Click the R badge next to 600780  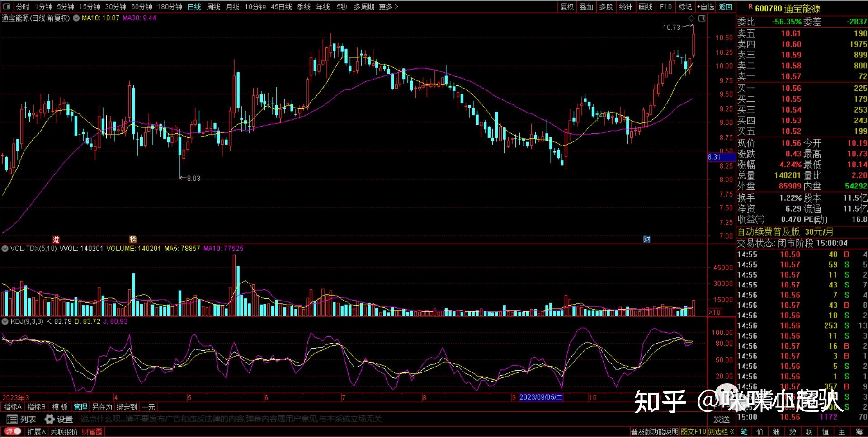[750, 7]
